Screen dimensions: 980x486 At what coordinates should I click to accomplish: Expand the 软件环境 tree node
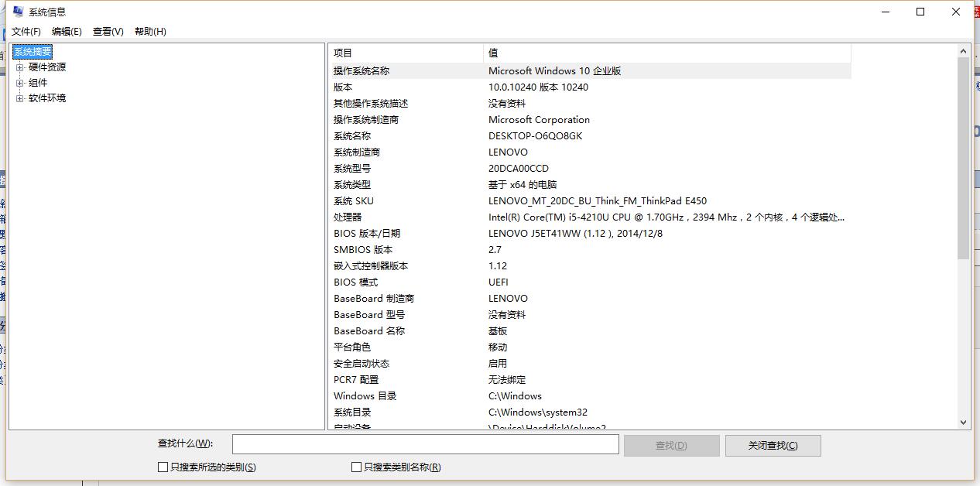pyautogui.click(x=20, y=98)
